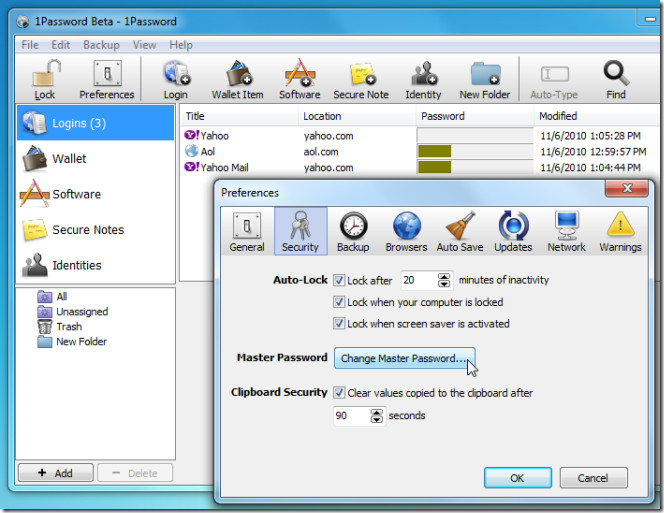
Task: Open the Backup preferences tab
Action: click(x=353, y=231)
